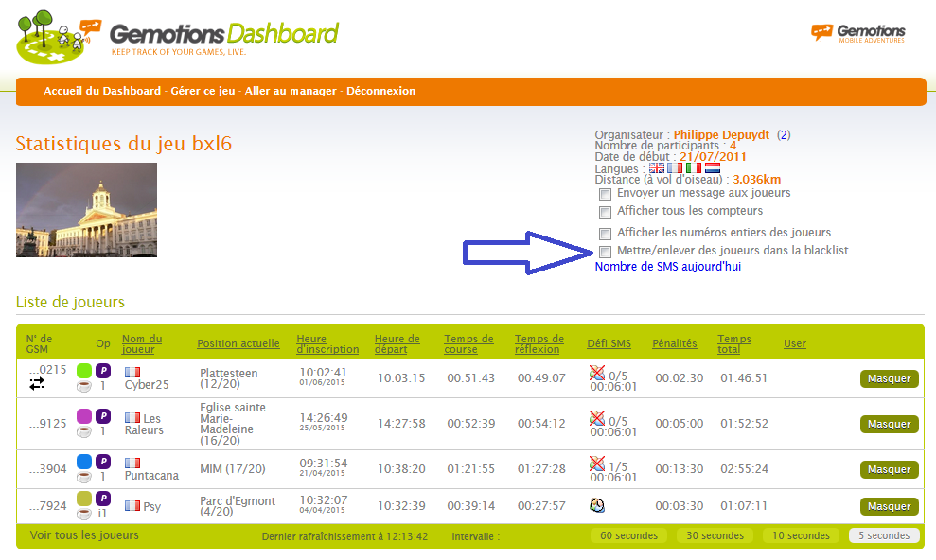Screen dimensions: 936x560
Task: Click the purple P icon in Les Raleurs row
Action: (103, 415)
